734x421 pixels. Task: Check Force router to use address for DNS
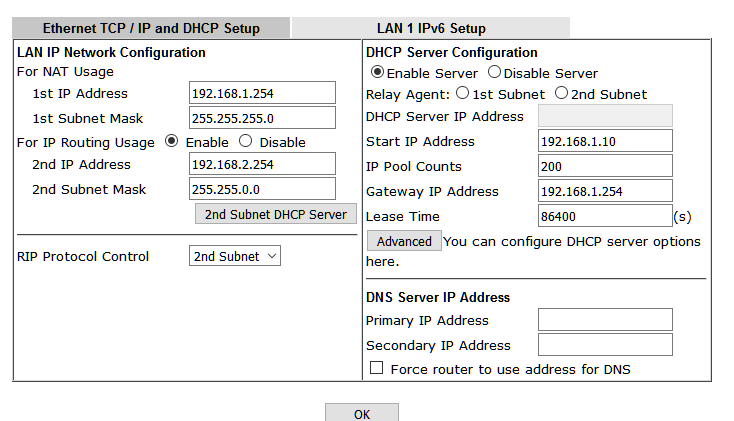[376, 368]
